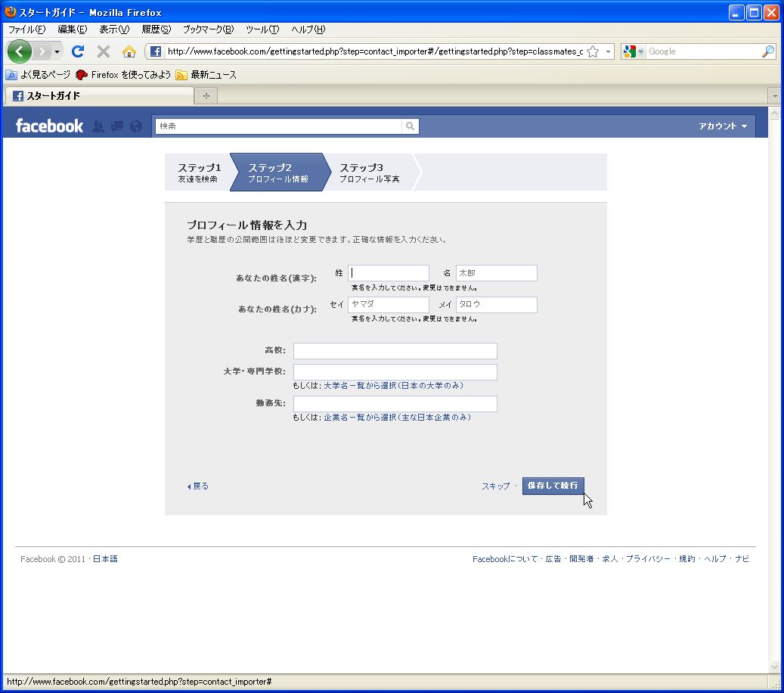Click the セイ katakana surname field
784x693 pixels.
click(389, 305)
